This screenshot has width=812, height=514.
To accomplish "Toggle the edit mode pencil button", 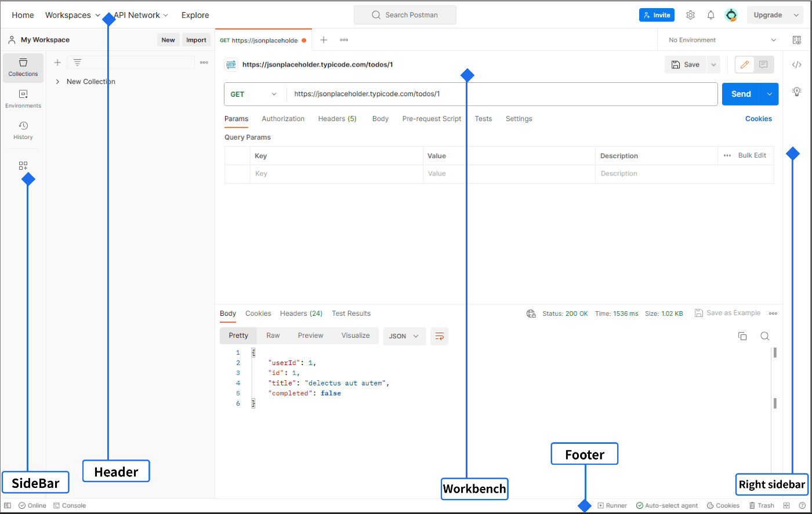I will [x=745, y=64].
